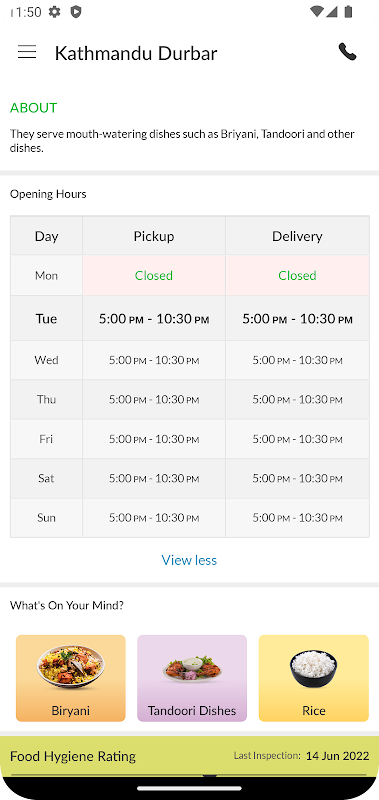This screenshot has height=800, width=379.
Task: Tap the shield icon in status bar
Action: (x=76, y=12)
